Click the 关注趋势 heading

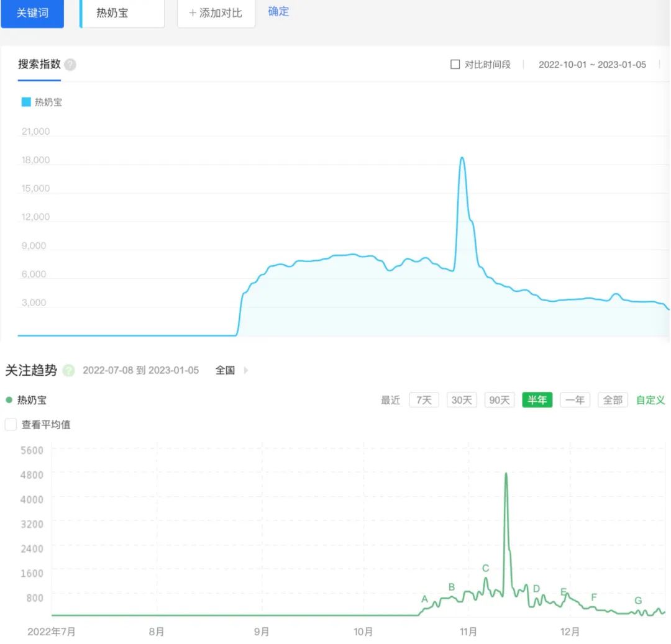click(31, 370)
